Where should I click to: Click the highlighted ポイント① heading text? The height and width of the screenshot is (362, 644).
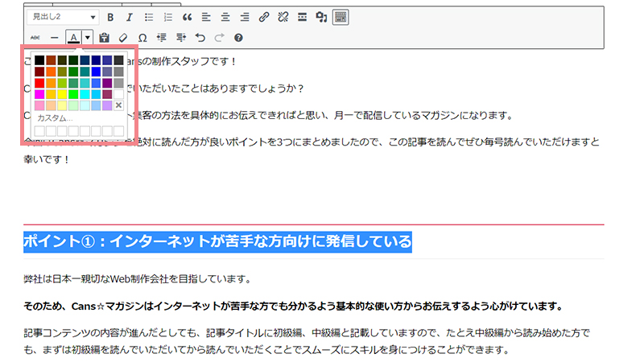(217, 241)
